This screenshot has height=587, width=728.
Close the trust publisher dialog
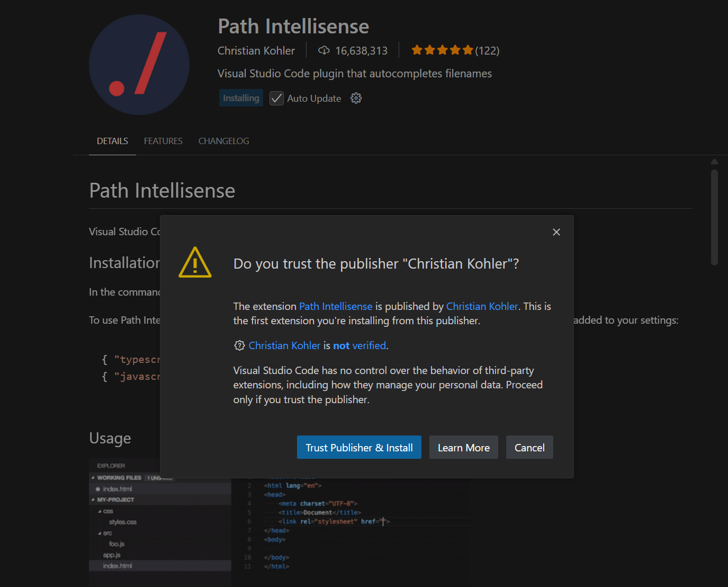[x=556, y=232]
